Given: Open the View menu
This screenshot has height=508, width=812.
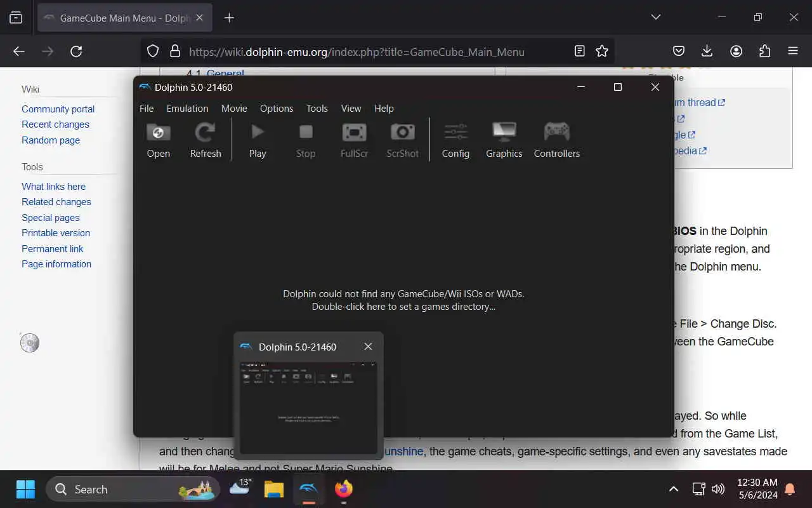Looking at the screenshot, I should 351,109.
